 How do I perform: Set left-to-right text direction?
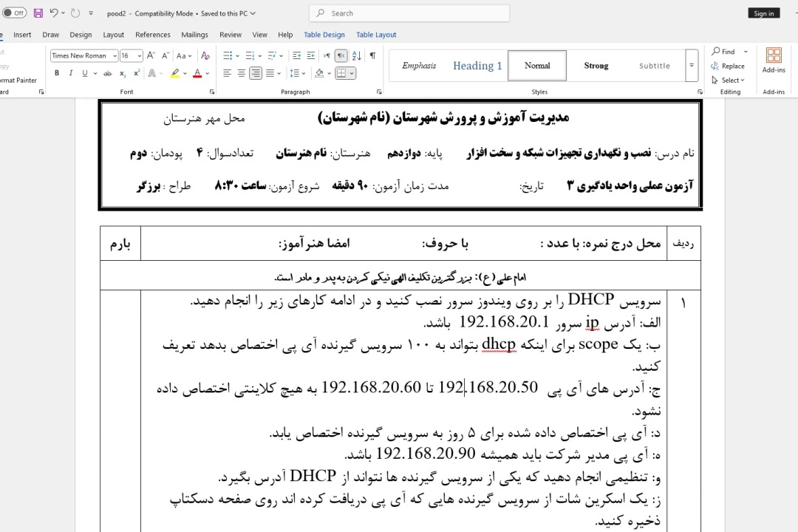coord(327,55)
